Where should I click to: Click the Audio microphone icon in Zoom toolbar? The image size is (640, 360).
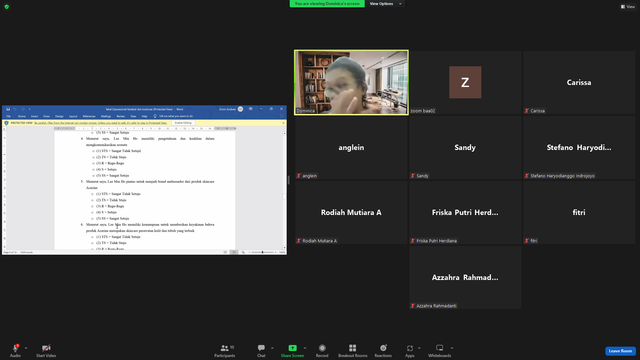pos(15,348)
